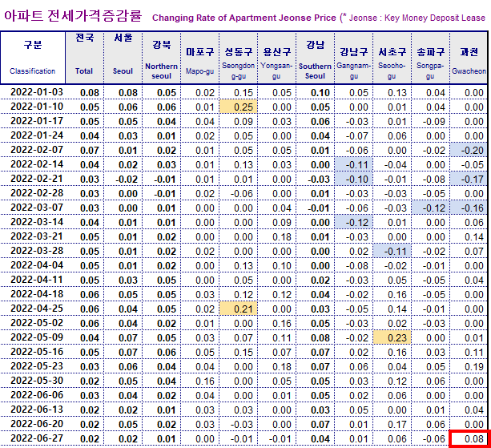
Task: Select highlighted Seongdong-gu 0.25 cell
Action: (239, 107)
